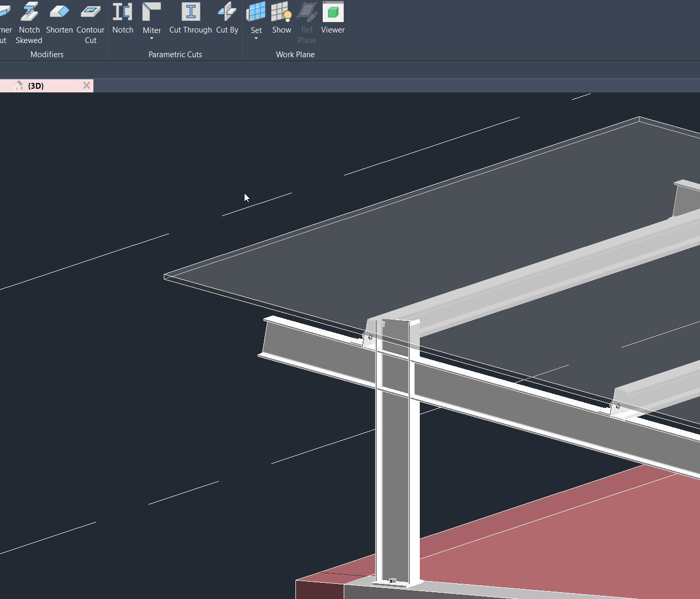Click the horizontal I-beam in the model
This screenshot has height=599, width=700.
pyautogui.click(x=315, y=346)
